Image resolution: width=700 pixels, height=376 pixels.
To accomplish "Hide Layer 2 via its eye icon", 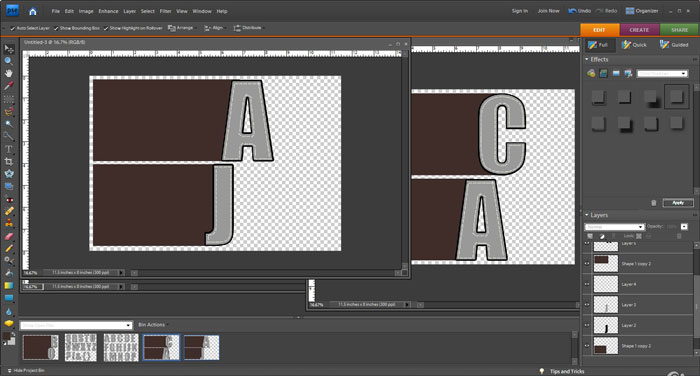I will (x=587, y=325).
